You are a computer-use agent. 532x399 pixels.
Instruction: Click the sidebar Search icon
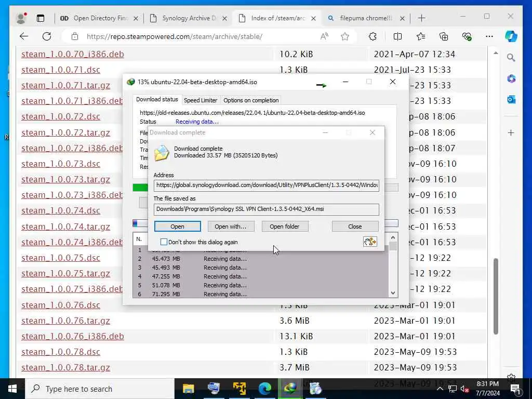pyautogui.click(x=511, y=58)
